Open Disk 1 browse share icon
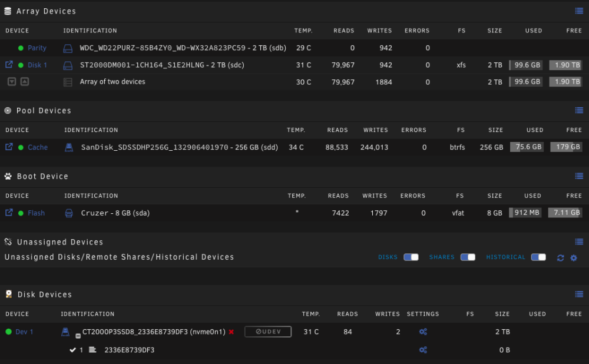 click(9, 65)
